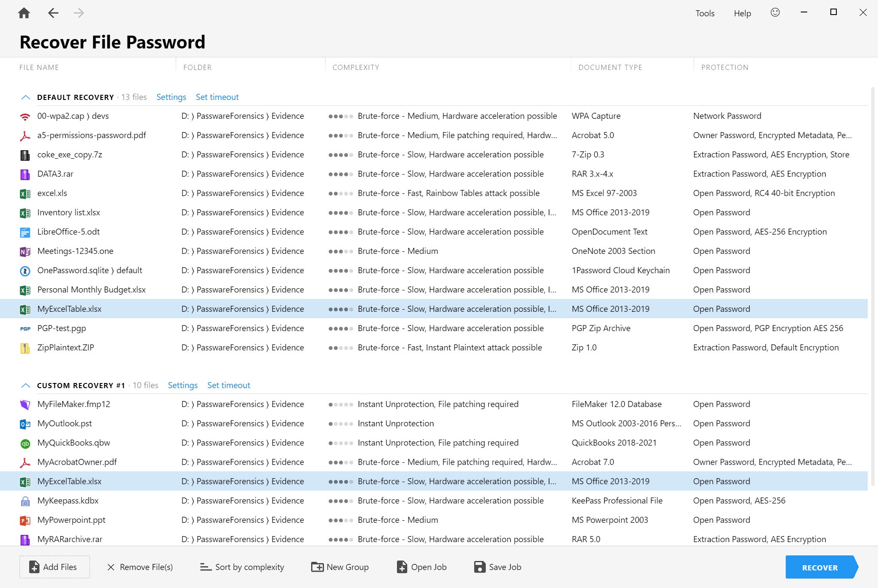The image size is (878, 588).
Task: Click the 'KeePass Professional File' cell
Action: coord(617,501)
